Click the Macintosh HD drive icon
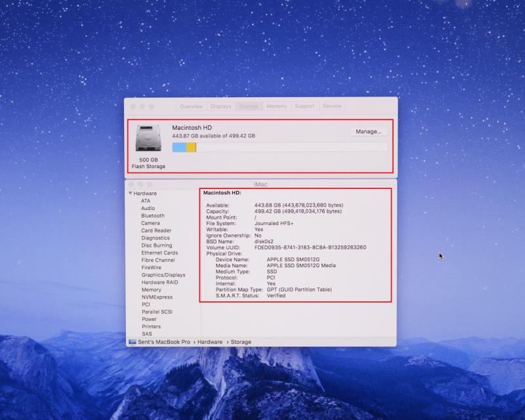 [148, 138]
